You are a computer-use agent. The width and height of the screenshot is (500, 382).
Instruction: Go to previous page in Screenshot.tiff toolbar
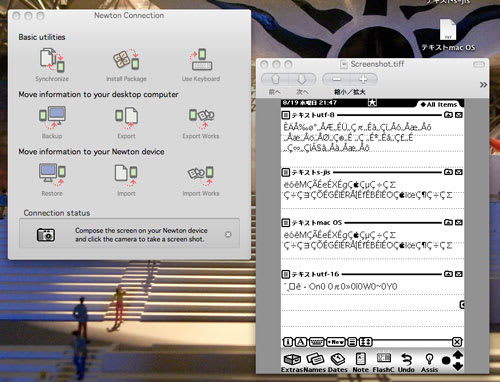click(x=275, y=79)
